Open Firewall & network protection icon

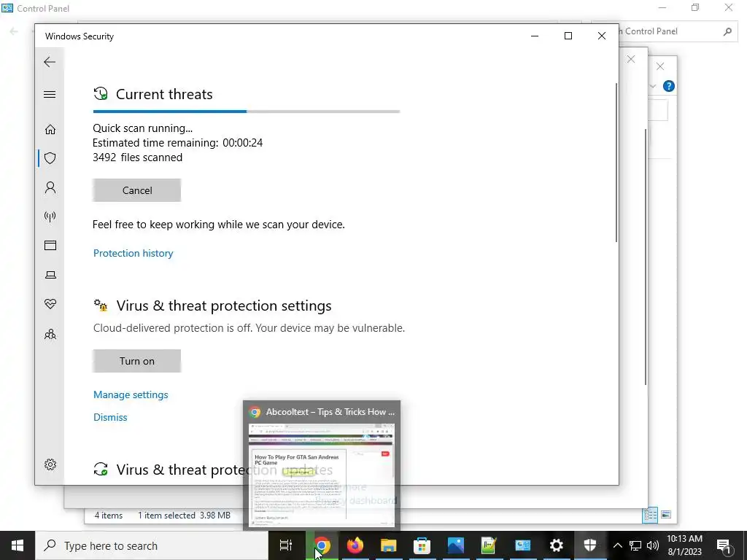click(50, 217)
